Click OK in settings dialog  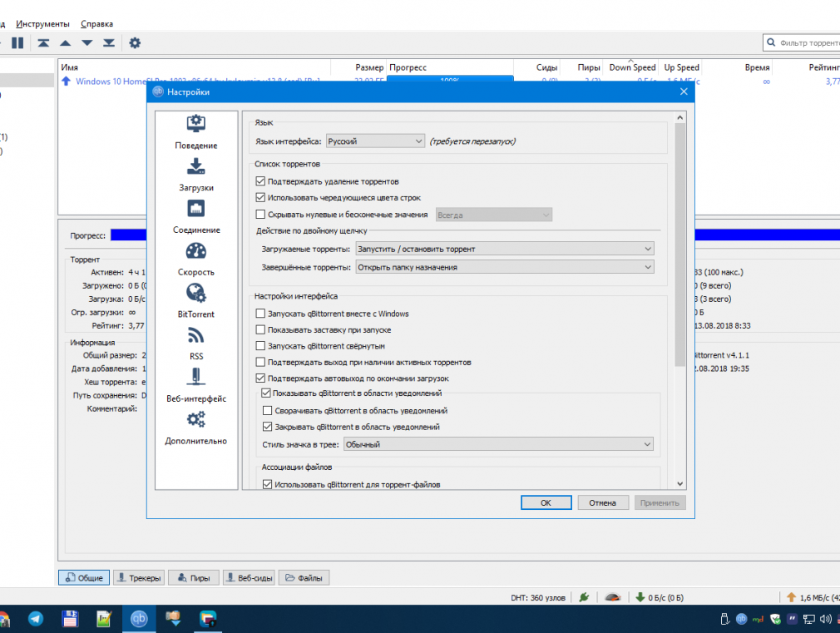tap(546, 502)
